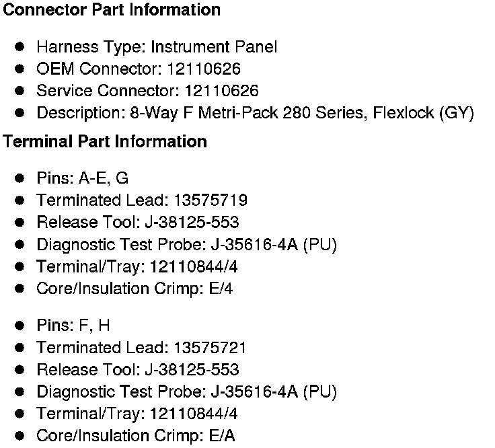Image resolution: width=495 pixels, height=448 pixels.
Task: Click Terminated Lead number 13575719
Action: 210,200
